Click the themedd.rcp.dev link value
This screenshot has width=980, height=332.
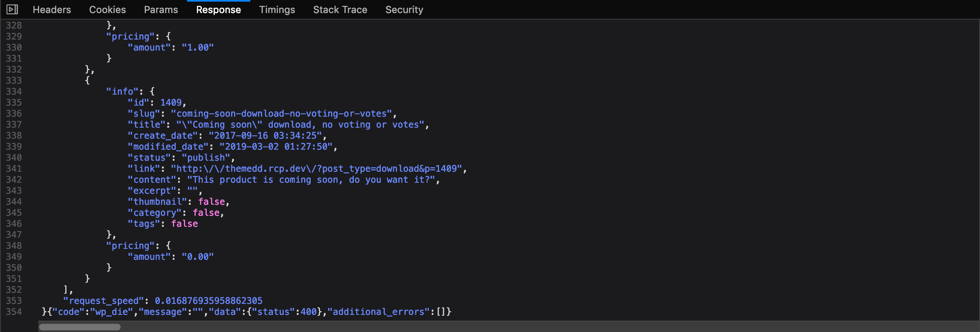click(316, 168)
